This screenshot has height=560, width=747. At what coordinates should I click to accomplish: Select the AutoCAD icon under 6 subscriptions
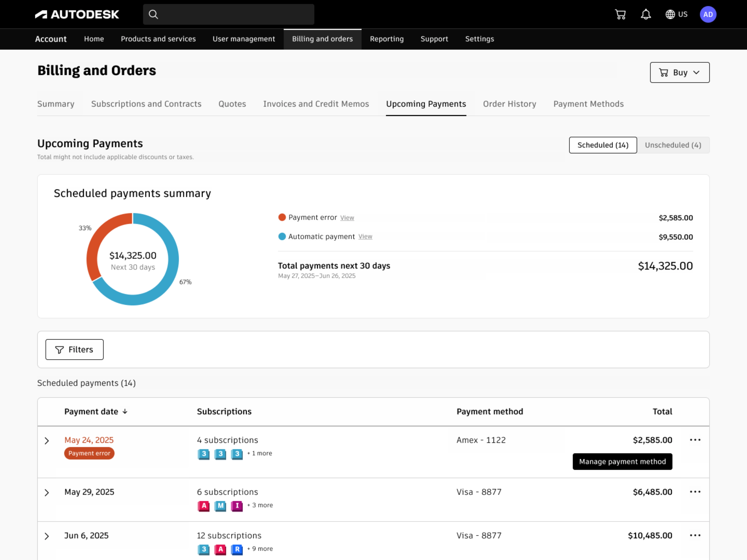pyautogui.click(x=203, y=506)
